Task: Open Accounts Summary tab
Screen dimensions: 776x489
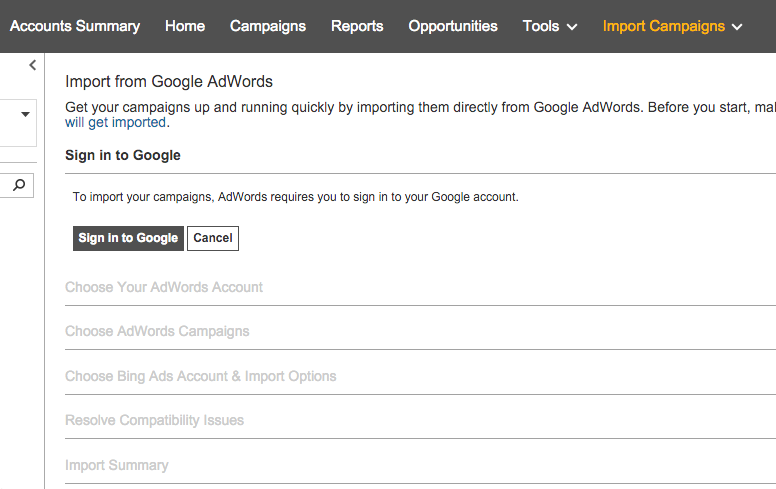Action: pyautogui.click(x=75, y=26)
